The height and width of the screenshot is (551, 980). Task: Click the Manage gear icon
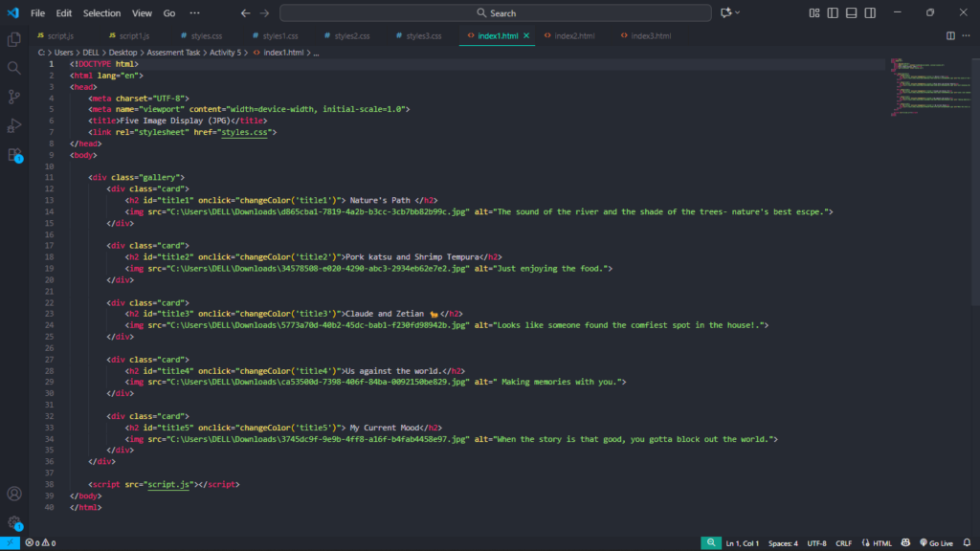coord(14,522)
